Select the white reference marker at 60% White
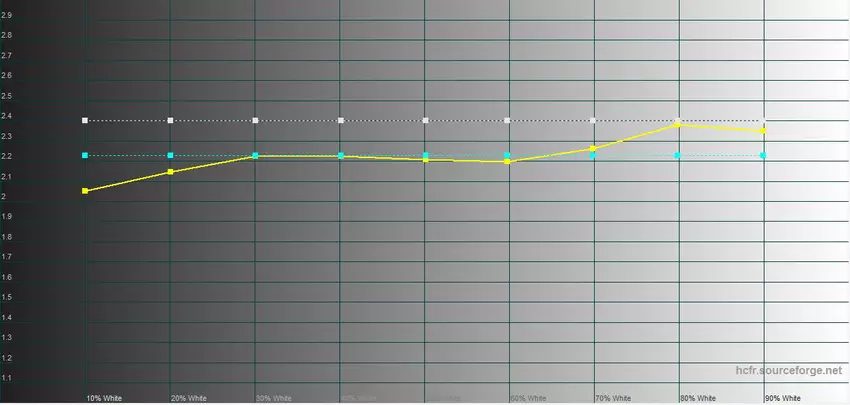850x405 pixels. 508,120
